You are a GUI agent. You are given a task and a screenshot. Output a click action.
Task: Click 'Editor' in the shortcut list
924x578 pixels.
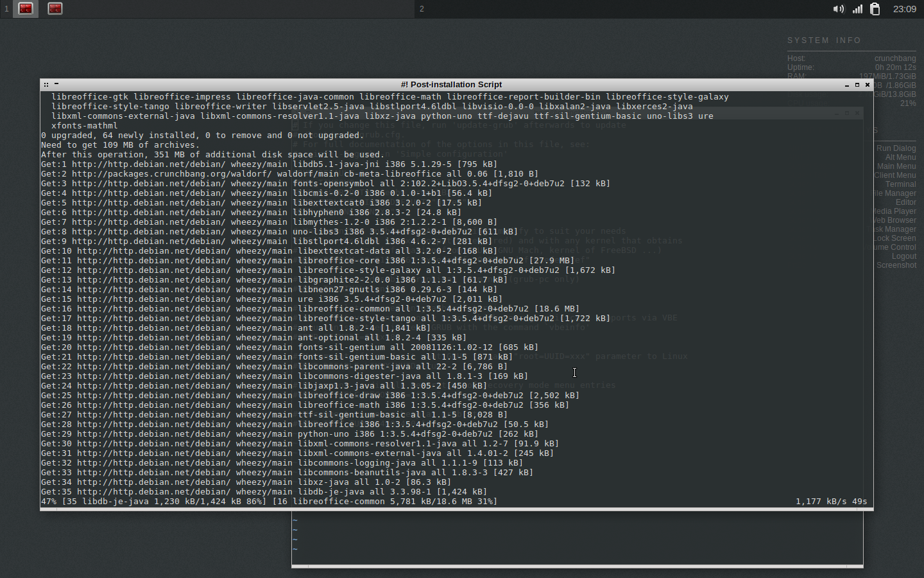click(906, 202)
